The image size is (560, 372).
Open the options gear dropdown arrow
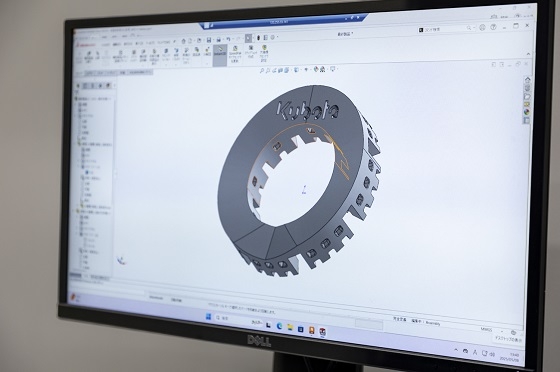click(278, 37)
